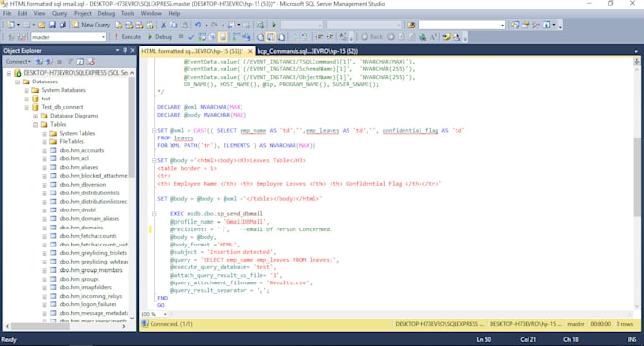Click the Find in Files icon beside search box

click(x=411, y=25)
